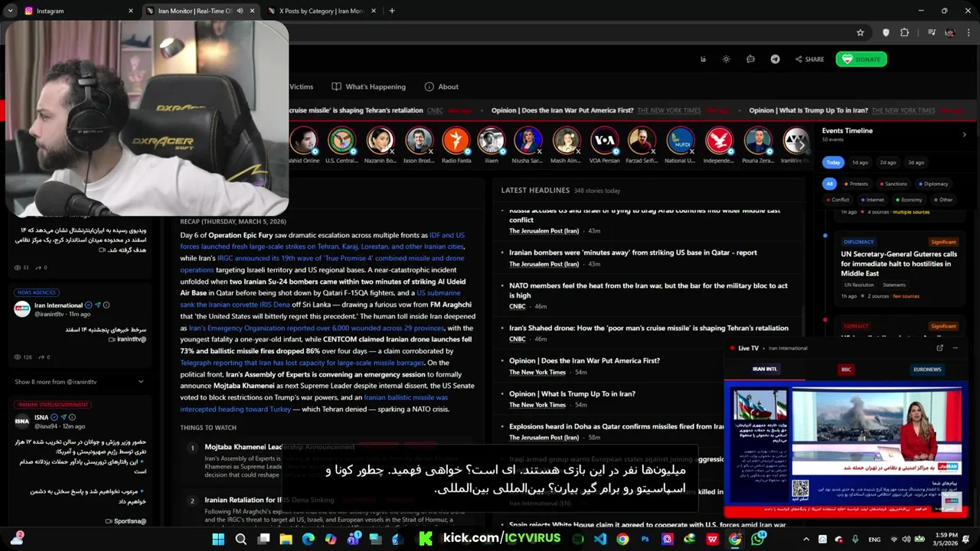Viewport: 980px width, 551px height.
Task: Open U.S. Central Command story avatar
Action: (341, 141)
